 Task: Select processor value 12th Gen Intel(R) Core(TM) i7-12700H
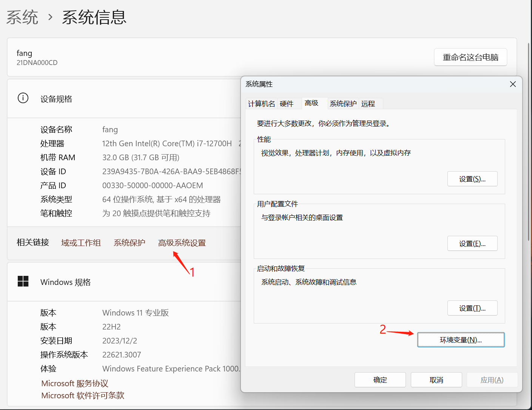click(167, 143)
